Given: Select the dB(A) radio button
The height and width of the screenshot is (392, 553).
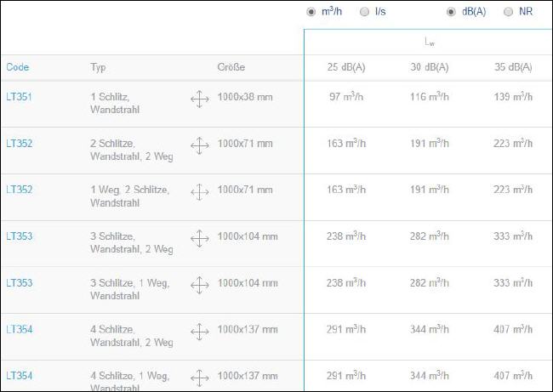Looking at the screenshot, I should [x=451, y=12].
